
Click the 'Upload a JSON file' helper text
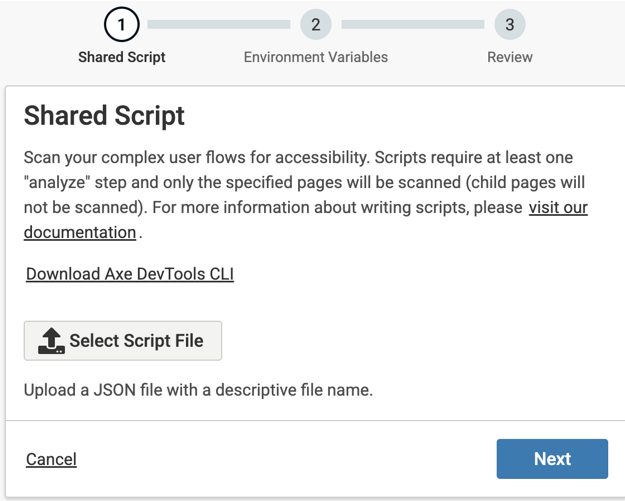198,390
